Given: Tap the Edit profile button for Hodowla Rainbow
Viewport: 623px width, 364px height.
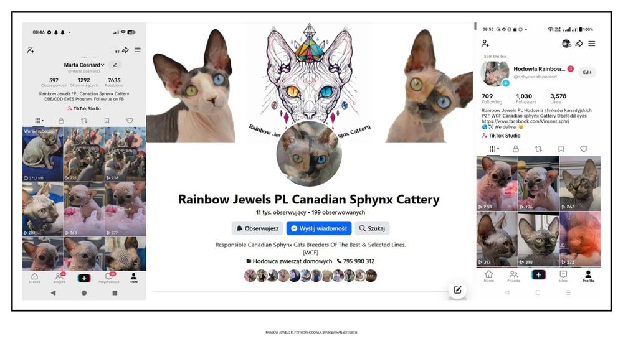Looking at the screenshot, I should pos(587,72).
